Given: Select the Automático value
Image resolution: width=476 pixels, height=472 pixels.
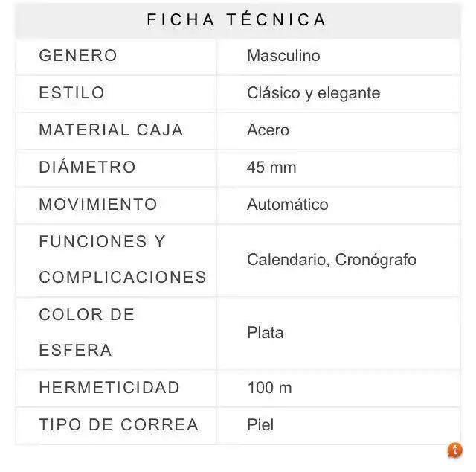Looking at the screenshot, I should pos(288,204).
